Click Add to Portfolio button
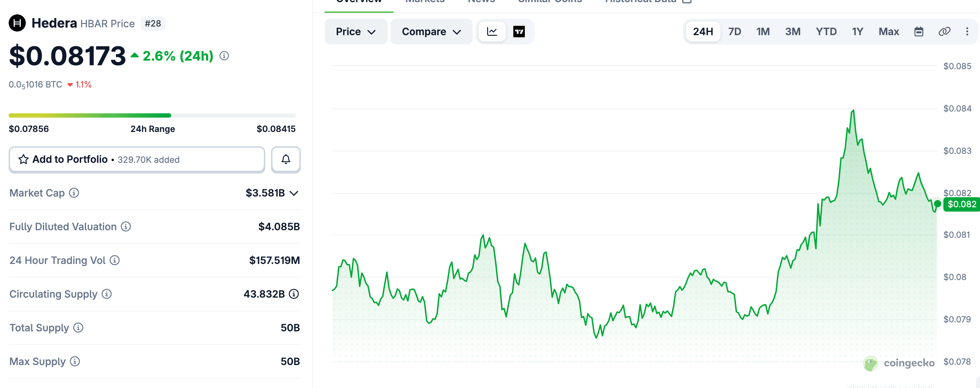 [136, 159]
